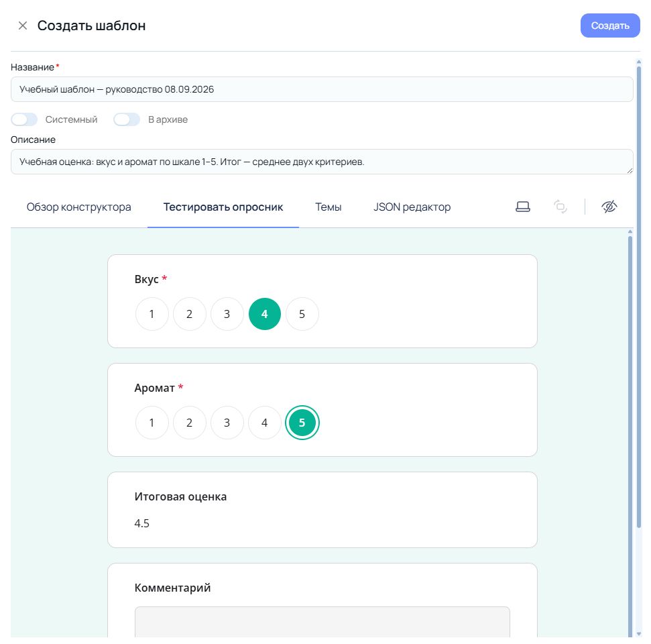This screenshot has height=644, width=651.
Task: Click the Название input field
Action: 322,89
